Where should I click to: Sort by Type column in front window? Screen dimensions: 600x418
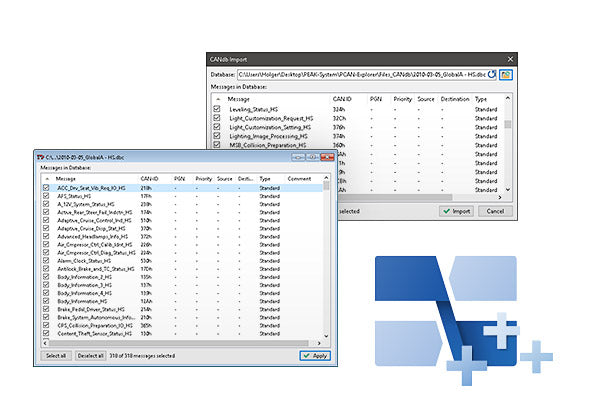266,178
